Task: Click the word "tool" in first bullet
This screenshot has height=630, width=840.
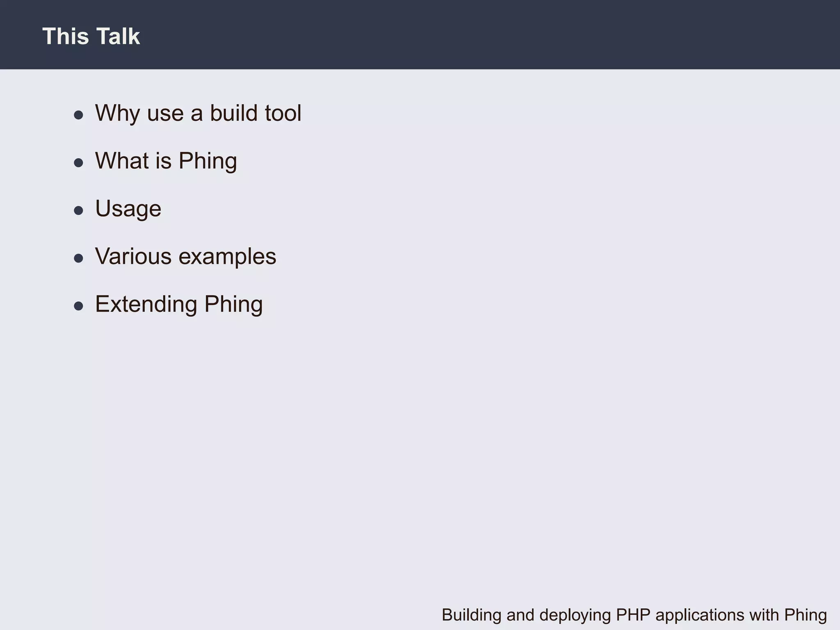Action: click(x=283, y=113)
